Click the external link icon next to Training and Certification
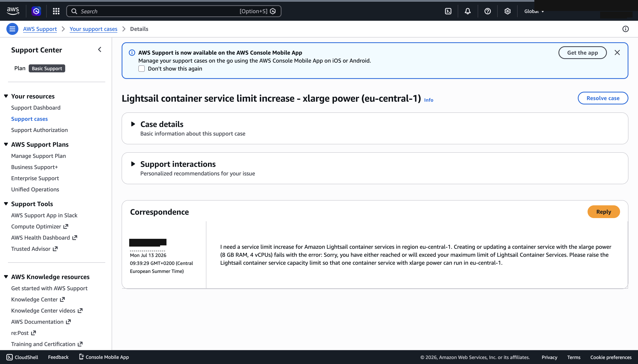The width and height of the screenshot is (638, 364). [x=80, y=344]
